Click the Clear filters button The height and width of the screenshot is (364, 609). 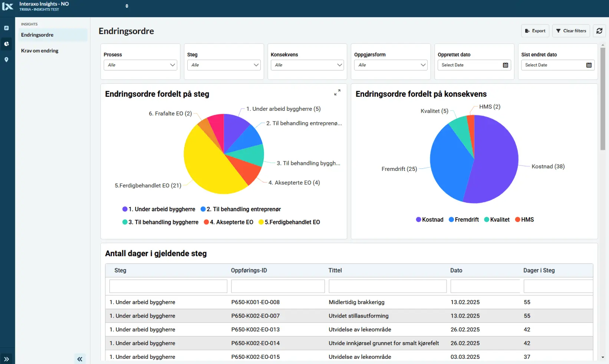click(571, 31)
